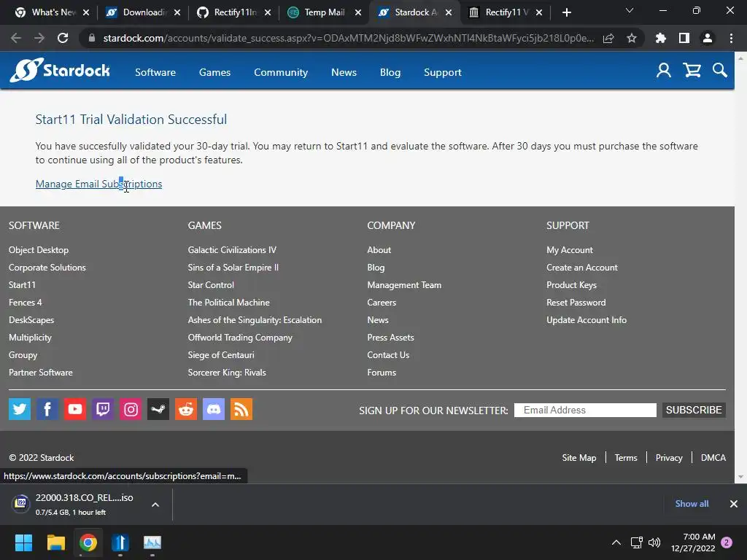This screenshot has height=560, width=747.
Task: Focus the newsletter Email Address field
Action: click(x=585, y=410)
